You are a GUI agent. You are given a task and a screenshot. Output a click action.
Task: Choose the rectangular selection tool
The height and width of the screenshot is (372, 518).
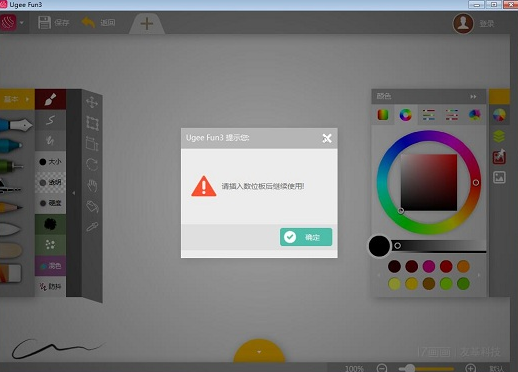point(92,123)
